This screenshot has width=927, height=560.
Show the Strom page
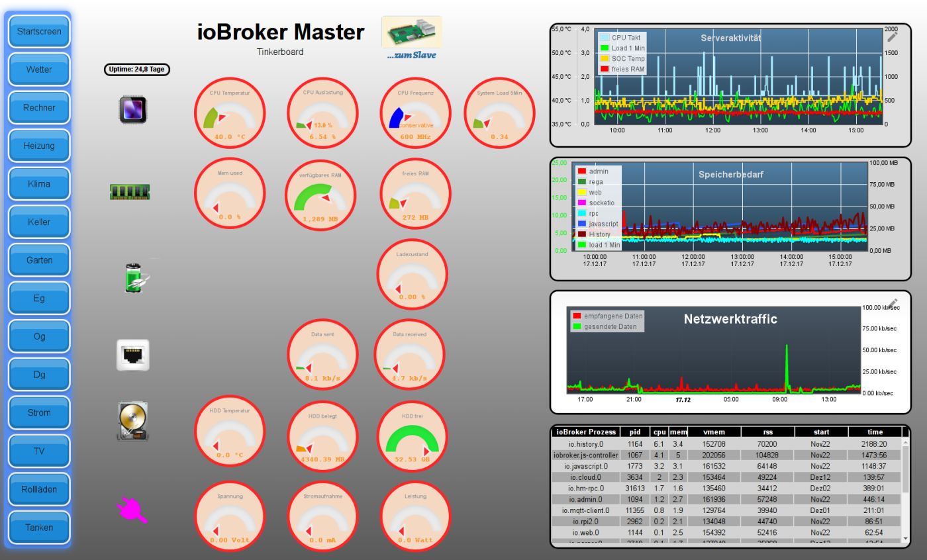(39, 412)
